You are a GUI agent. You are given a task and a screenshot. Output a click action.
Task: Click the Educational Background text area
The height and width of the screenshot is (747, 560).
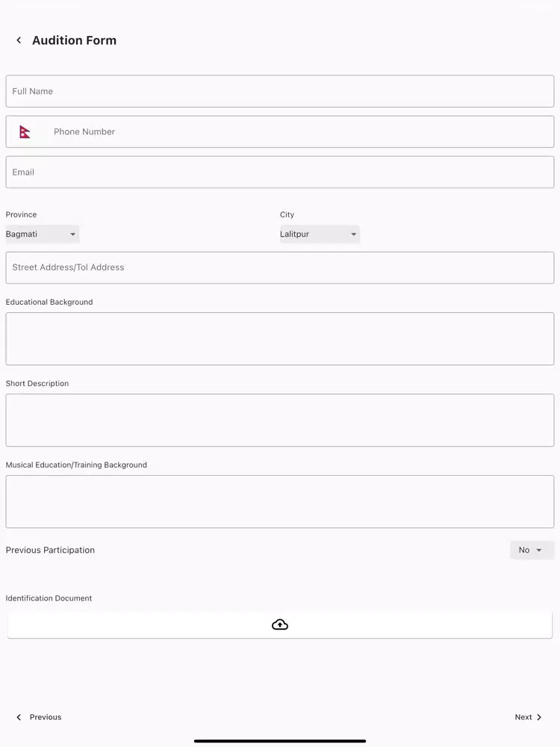click(x=280, y=338)
